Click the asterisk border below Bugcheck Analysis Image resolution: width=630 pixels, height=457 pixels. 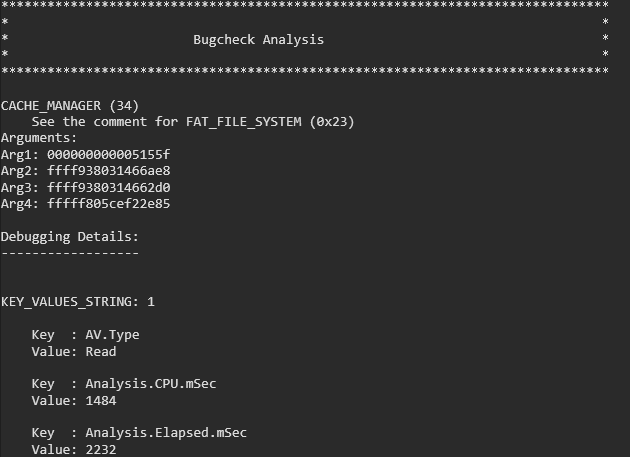pyautogui.click(x=305, y=73)
